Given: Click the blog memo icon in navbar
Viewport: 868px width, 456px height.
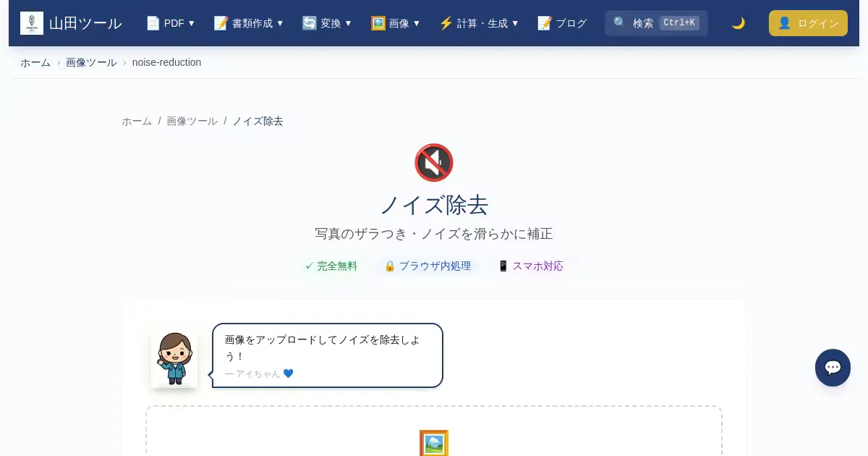Looking at the screenshot, I should click(x=545, y=23).
